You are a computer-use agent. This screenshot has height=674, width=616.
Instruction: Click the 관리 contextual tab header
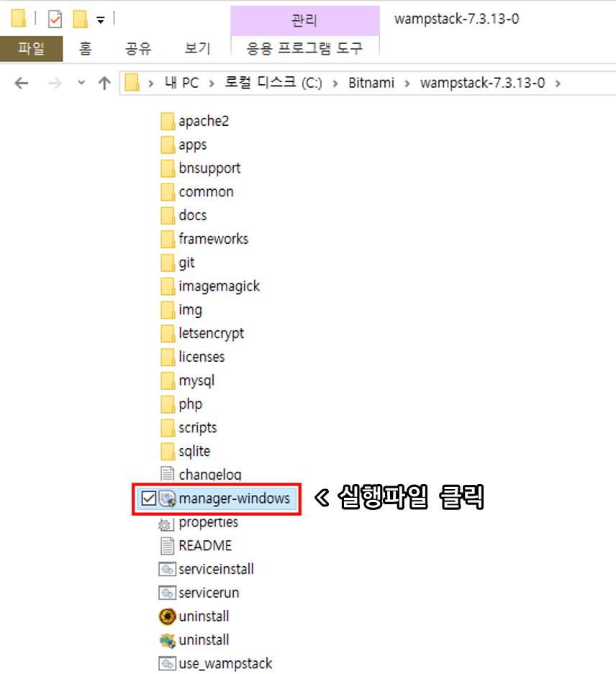tap(305, 20)
